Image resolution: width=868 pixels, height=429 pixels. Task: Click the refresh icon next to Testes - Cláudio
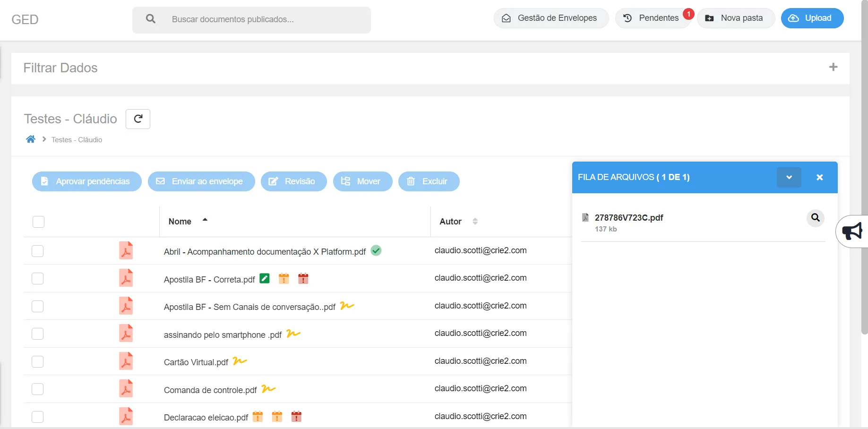point(138,119)
